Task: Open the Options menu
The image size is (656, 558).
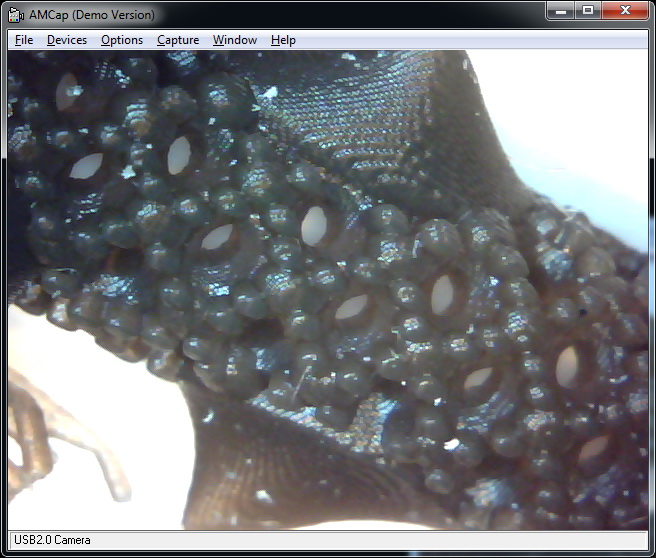Action: pyautogui.click(x=122, y=40)
